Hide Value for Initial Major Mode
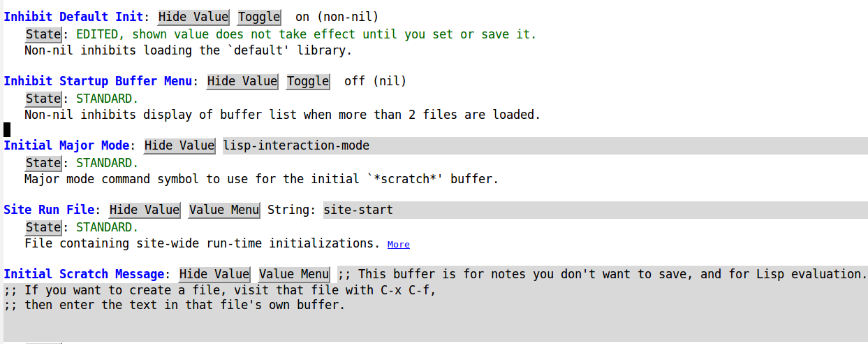Viewport: 868px width, 344px height. point(179,145)
